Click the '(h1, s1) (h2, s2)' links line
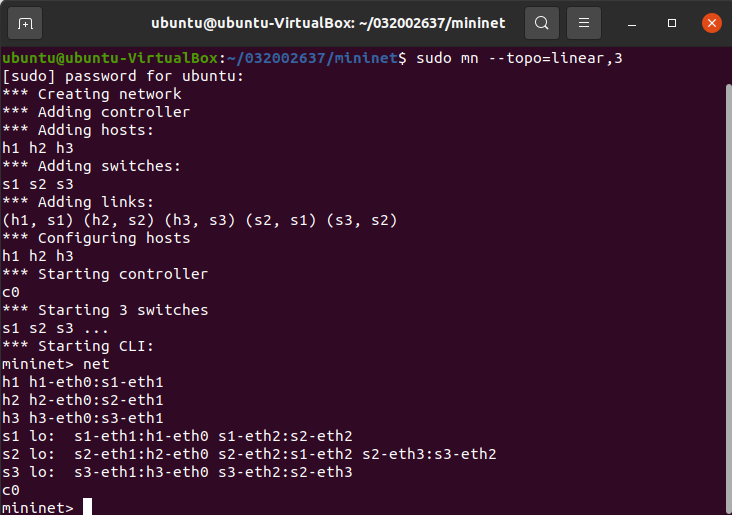 tap(200, 220)
